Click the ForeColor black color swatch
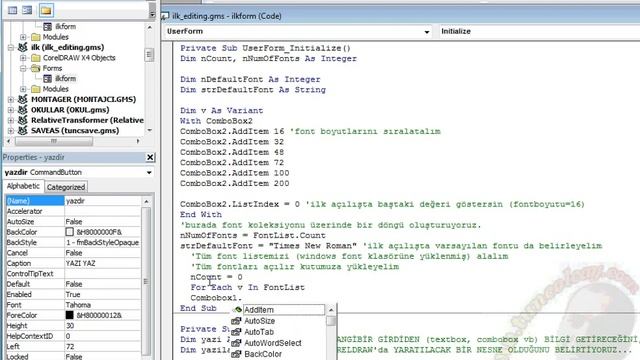Viewport: 640px width, 360px height. (69, 315)
